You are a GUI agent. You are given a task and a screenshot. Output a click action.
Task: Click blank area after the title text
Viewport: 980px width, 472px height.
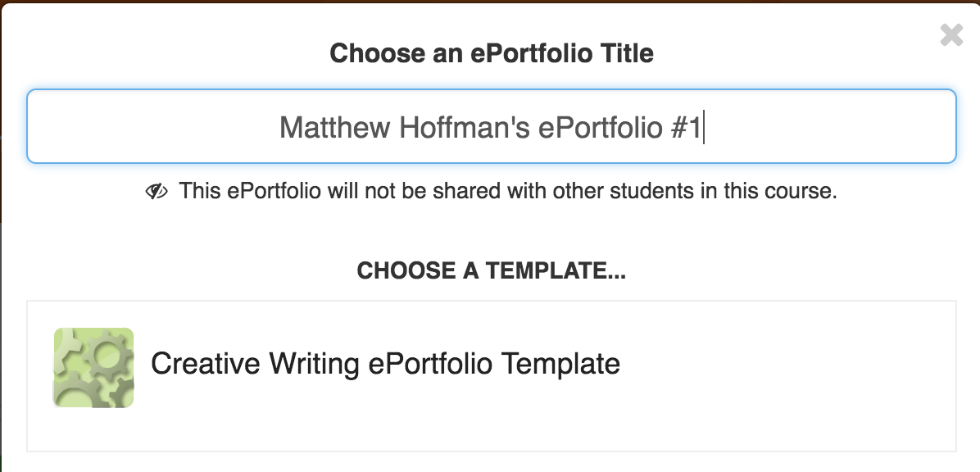tap(828, 128)
